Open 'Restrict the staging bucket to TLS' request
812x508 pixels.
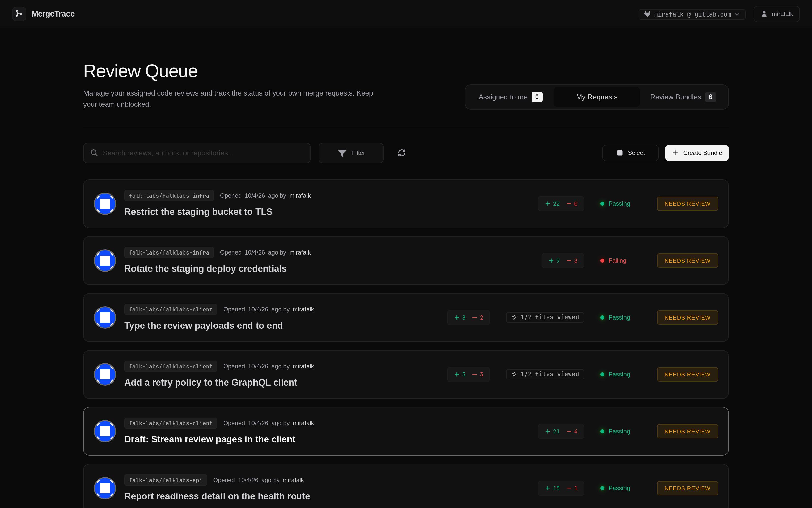click(198, 212)
